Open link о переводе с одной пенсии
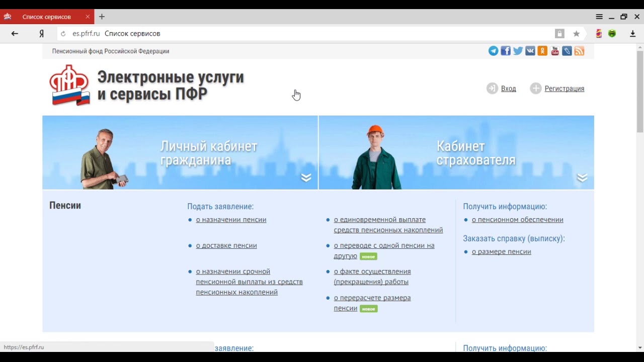The height and width of the screenshot is (362, 644). pyautogui.click(x=384, y=250)
